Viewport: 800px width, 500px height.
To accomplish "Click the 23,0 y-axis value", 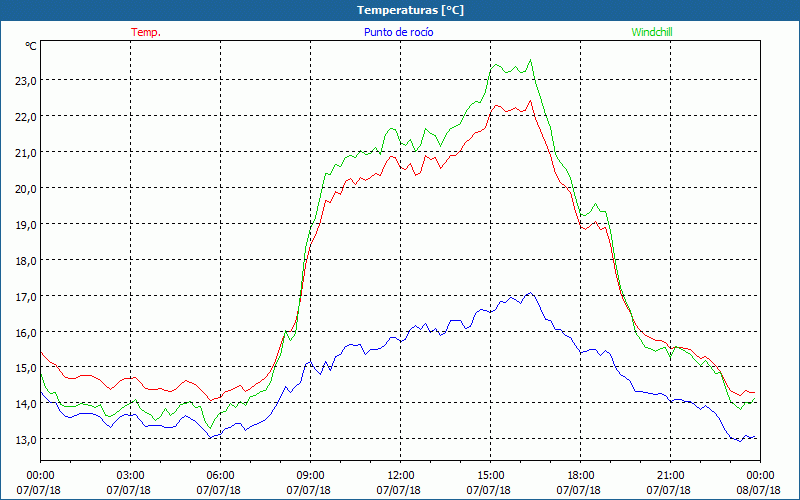I will point(26,80).
